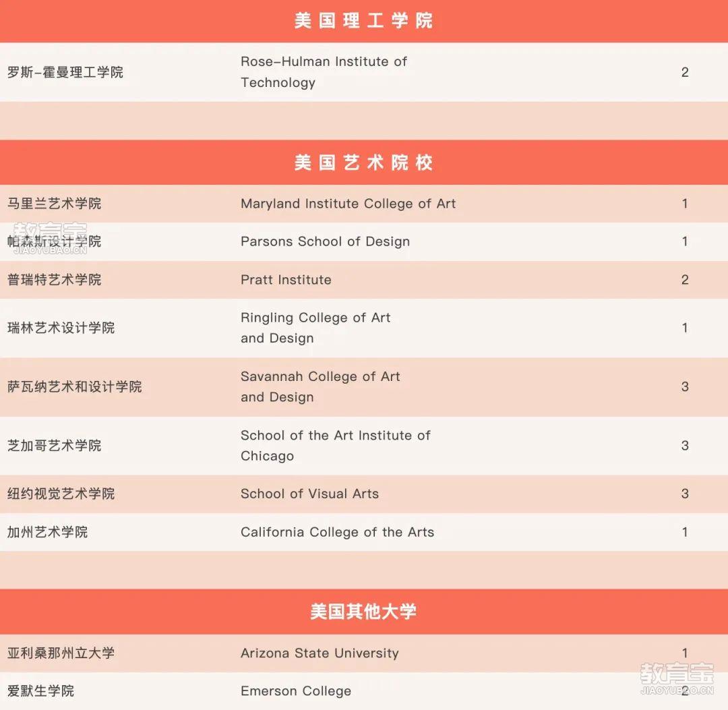Viewport: 728px width, 710px height.
Task: Click the Chinese name 马里兰艺术学院
Action: pyautogui.click(x=55, y=204)
